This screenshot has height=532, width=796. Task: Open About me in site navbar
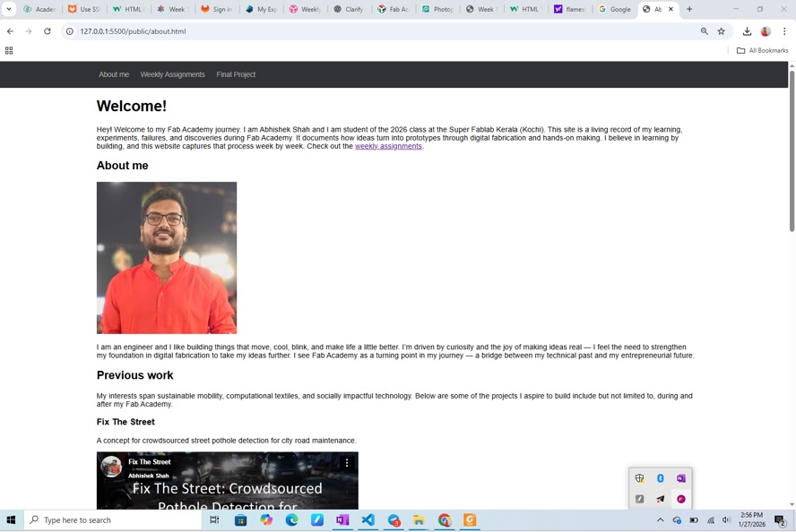[114, 74]
